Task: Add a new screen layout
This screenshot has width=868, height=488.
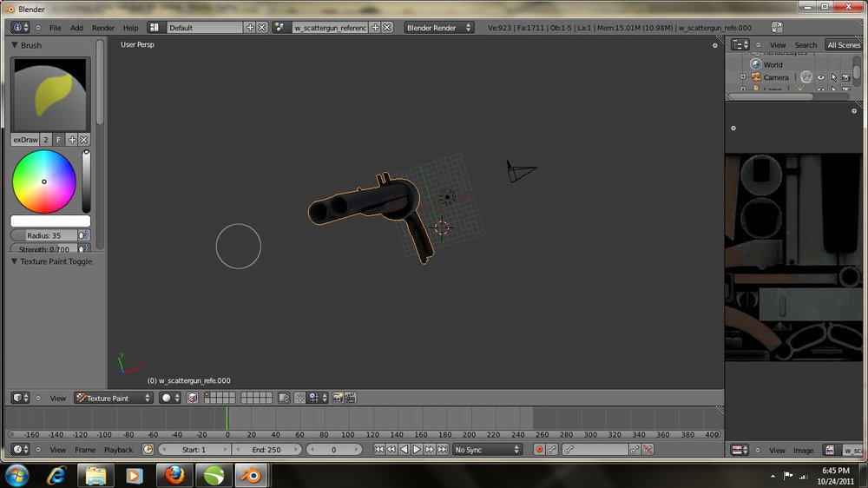Action: [250, 28]
